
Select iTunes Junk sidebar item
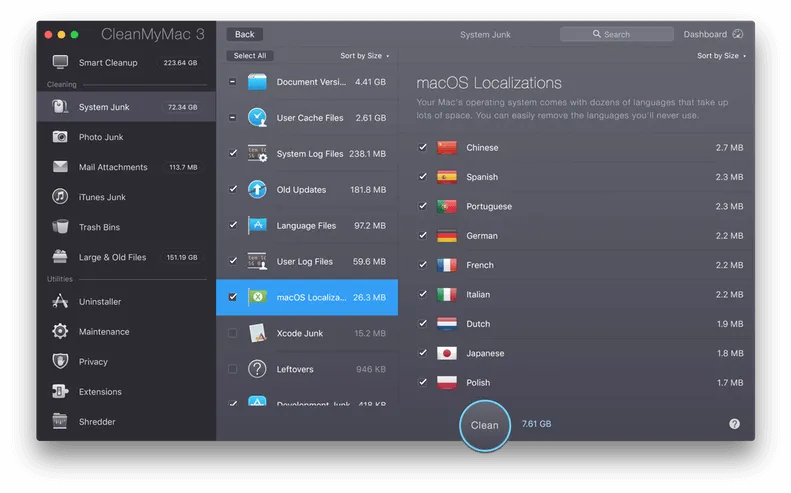(x=126, y=197)
